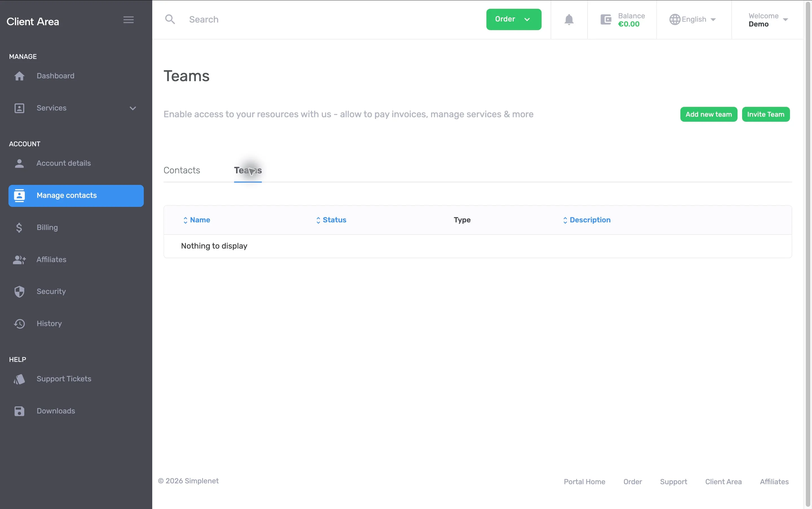Click the Manage contacts card icon
The image size is (812, 509).
[x=19, y=196]
